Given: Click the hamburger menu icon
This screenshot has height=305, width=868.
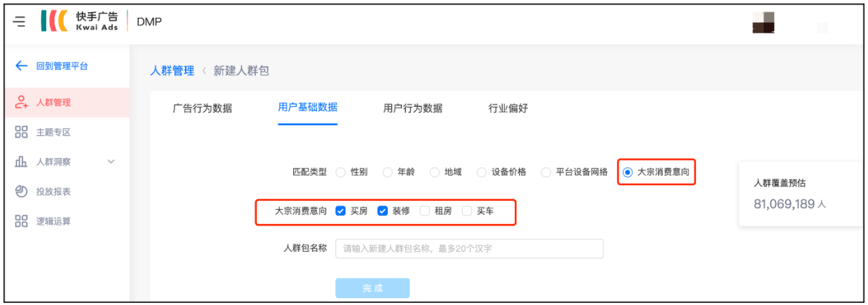Looking at the screenshot, I should (x=20, y=22).
